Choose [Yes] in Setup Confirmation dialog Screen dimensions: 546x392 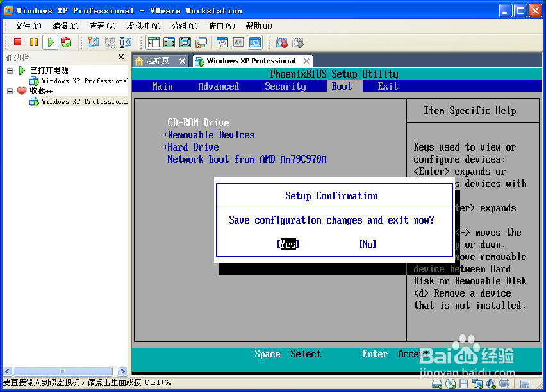tap(288, 244)
